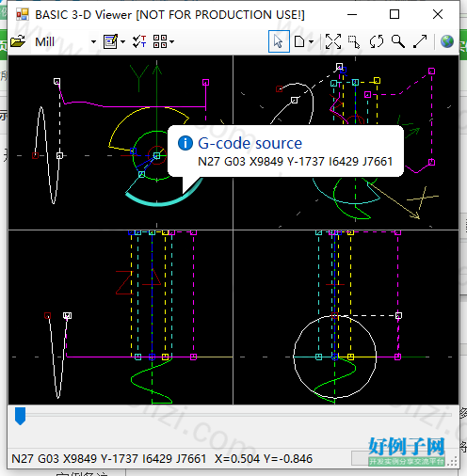The height and width of the screenshot is (476, 467).
Task: Expand the page icon dropdown arrow
Action: coord(311,41)
